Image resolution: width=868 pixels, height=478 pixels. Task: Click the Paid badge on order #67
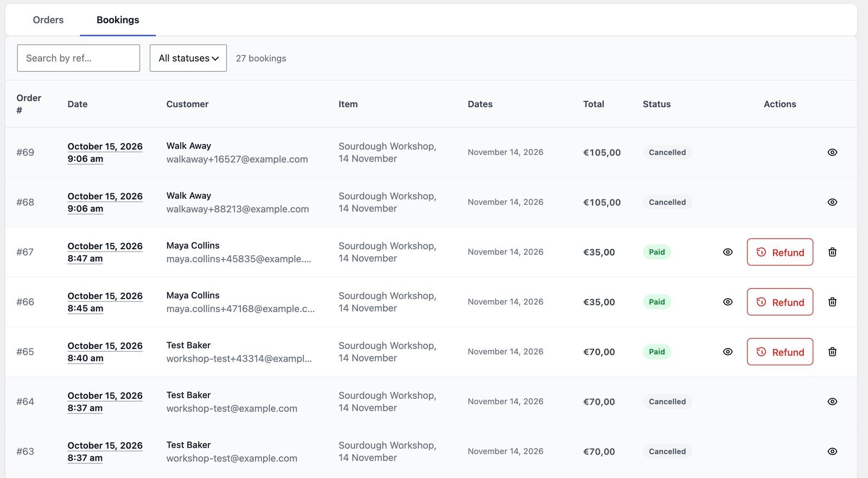point(657,252)
